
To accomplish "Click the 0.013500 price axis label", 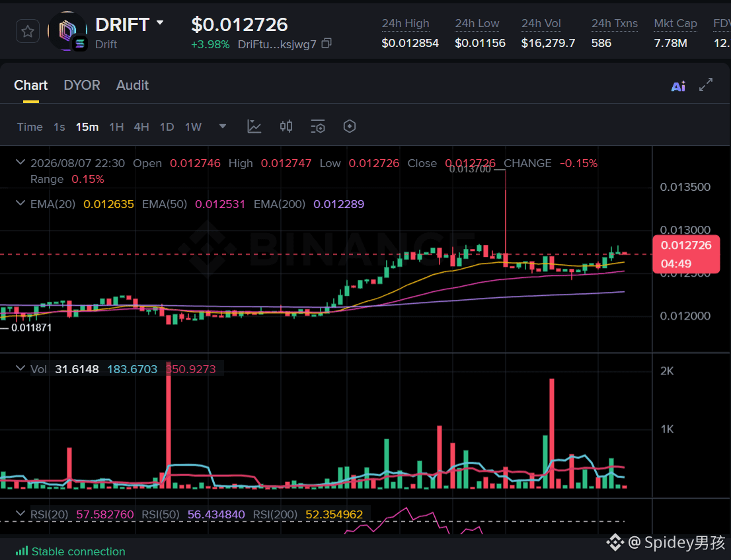I will coord(685,188).
